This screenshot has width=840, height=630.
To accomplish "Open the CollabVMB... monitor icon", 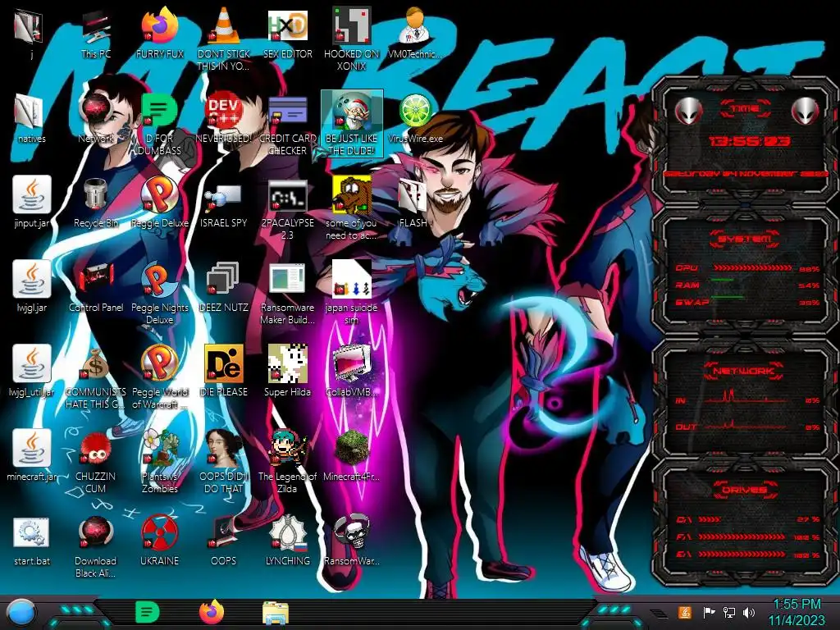I will (x=351, y=364).
